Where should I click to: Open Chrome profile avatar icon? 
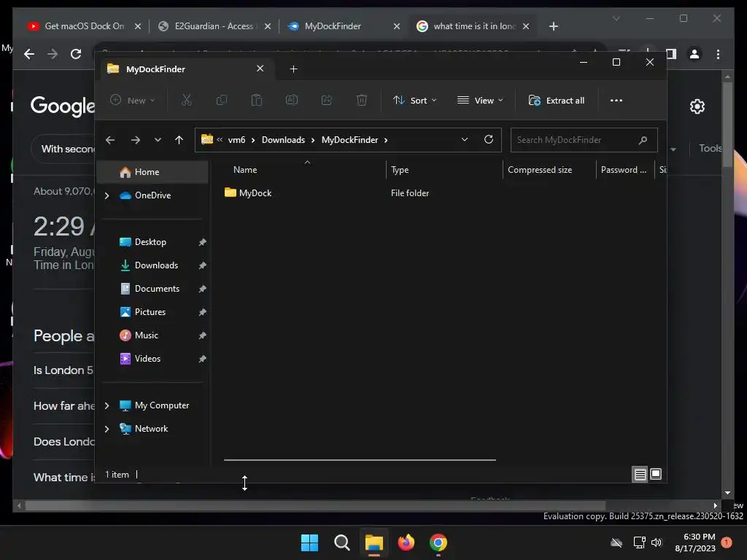coord(694,54)
